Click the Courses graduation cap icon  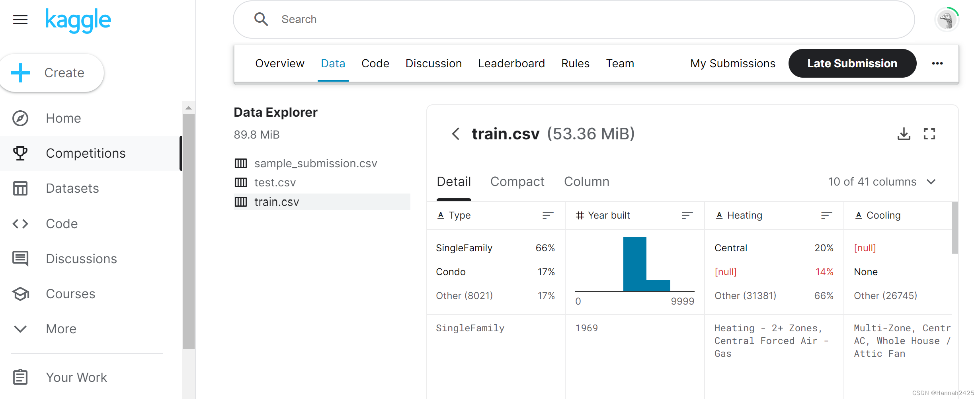coord(20,294)
